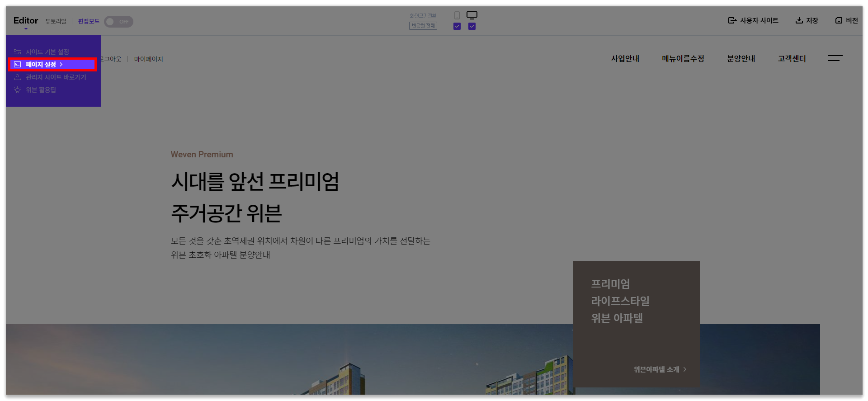Uncheck the checkbox under the mobile icon
The height and width of the screenshot is (401, 868).
(x=457, y=26)
